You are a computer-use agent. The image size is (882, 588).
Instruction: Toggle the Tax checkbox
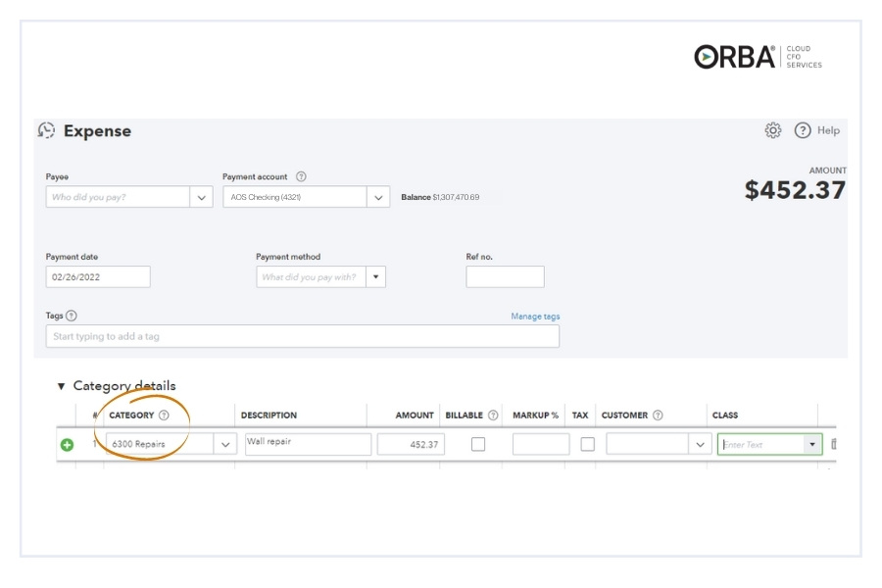(587, 444)
